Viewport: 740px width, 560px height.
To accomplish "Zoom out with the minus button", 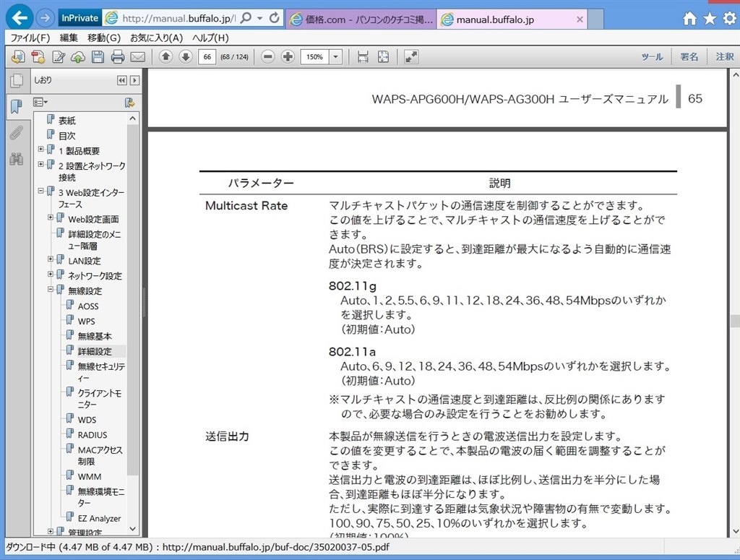I will tap(267, 57).
